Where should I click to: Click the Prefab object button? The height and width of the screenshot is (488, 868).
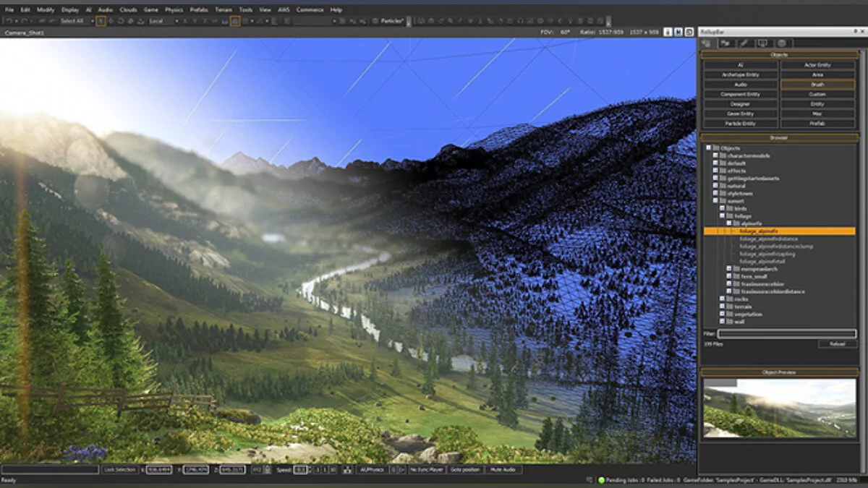(817, 124)
